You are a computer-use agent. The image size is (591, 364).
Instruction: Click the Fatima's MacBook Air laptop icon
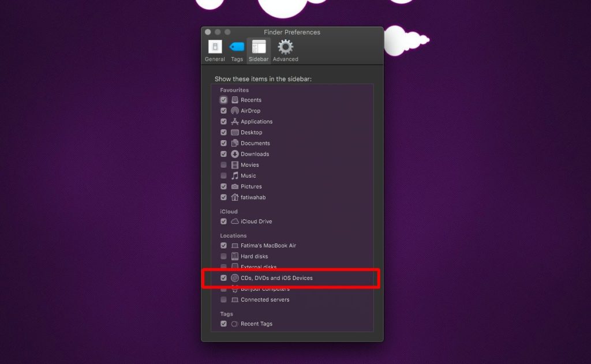[235, 245]
